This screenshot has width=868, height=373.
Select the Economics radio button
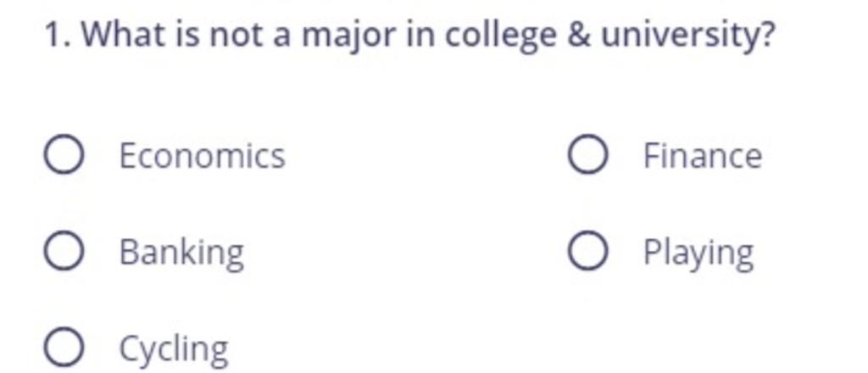click(x=64, y=155)
